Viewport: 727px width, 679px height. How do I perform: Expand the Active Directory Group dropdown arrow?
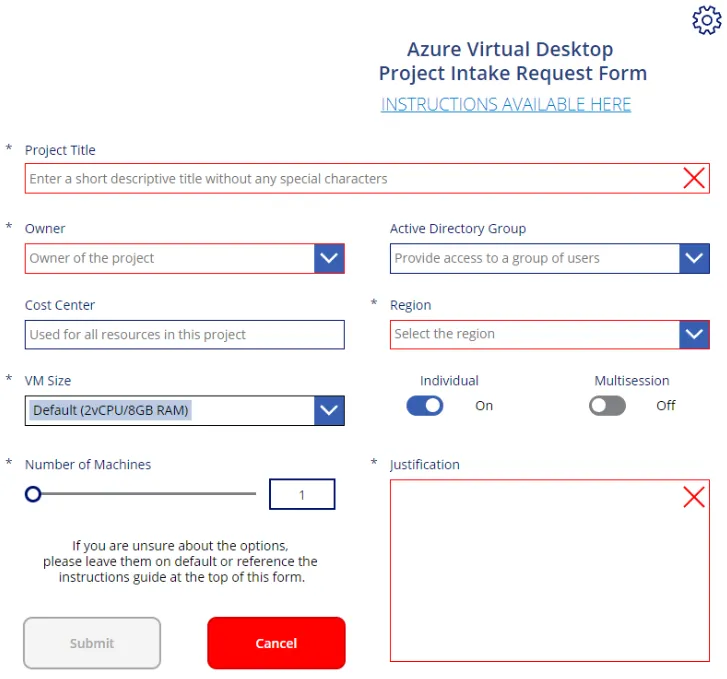[x=694, y=258]
